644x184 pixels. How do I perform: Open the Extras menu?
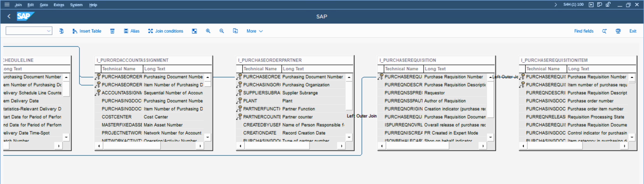coord(59,5)
